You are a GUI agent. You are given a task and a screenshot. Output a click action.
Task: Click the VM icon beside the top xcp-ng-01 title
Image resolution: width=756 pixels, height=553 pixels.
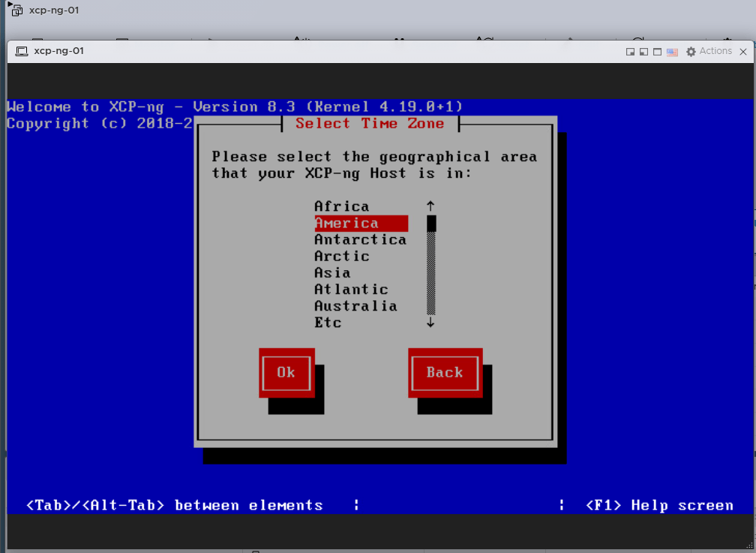click(16, 11)
